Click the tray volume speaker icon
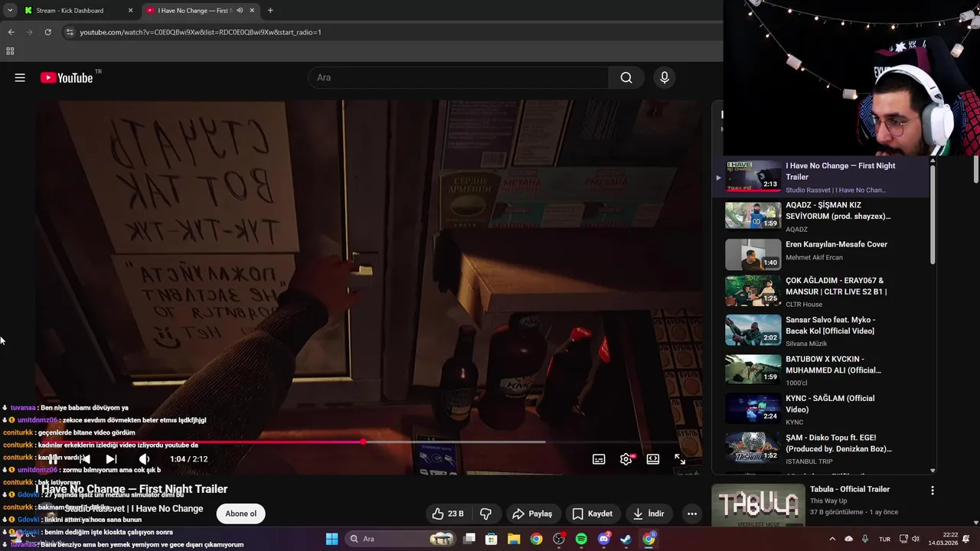The height and width of the screenshot is (551, 980). click(x=917, y=539)
